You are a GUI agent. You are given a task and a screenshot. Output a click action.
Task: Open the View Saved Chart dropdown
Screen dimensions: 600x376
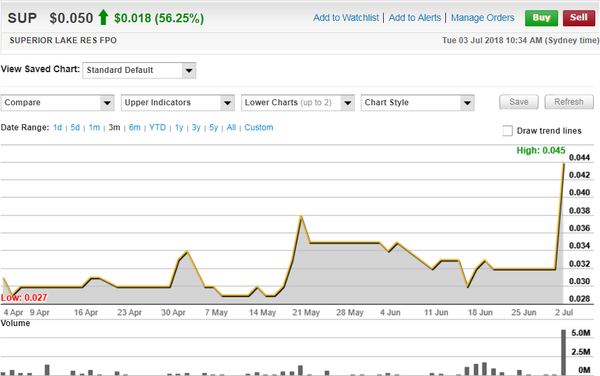pyautogui.click(x=139, y=70)
